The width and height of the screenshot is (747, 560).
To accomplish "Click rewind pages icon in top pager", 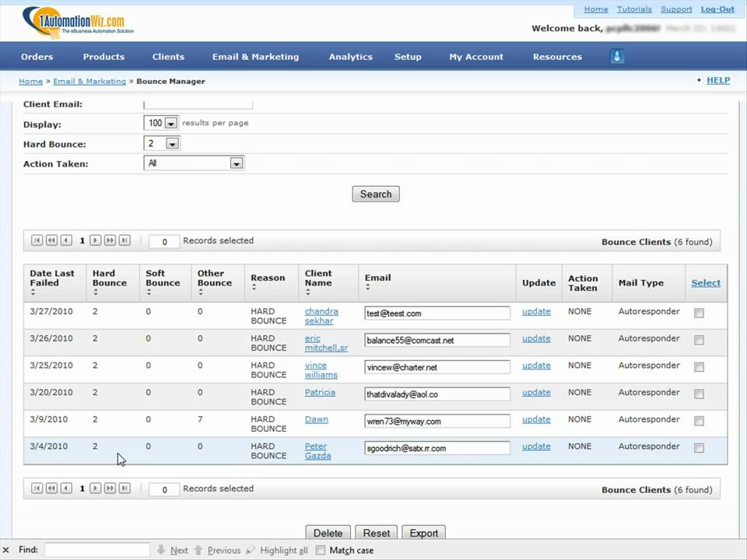I will point(51,240).
